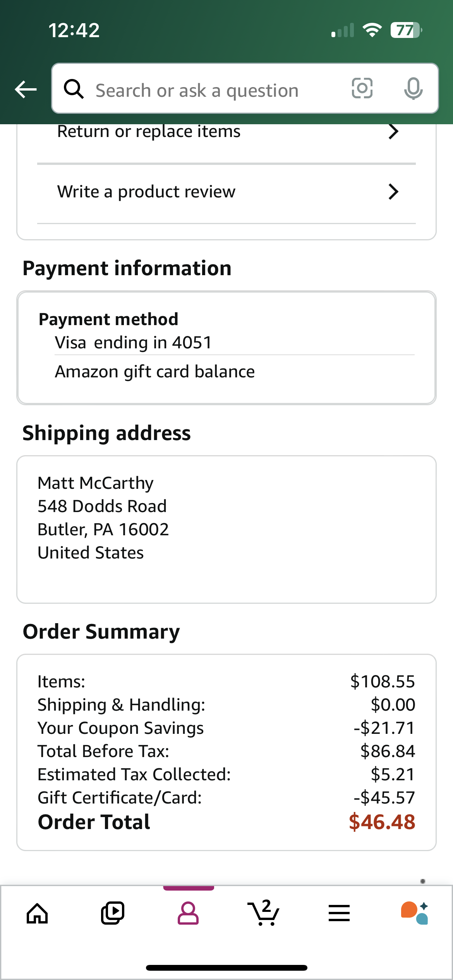
Task: Tap the Order Total amount $46.48
Action: coord(382,822)
